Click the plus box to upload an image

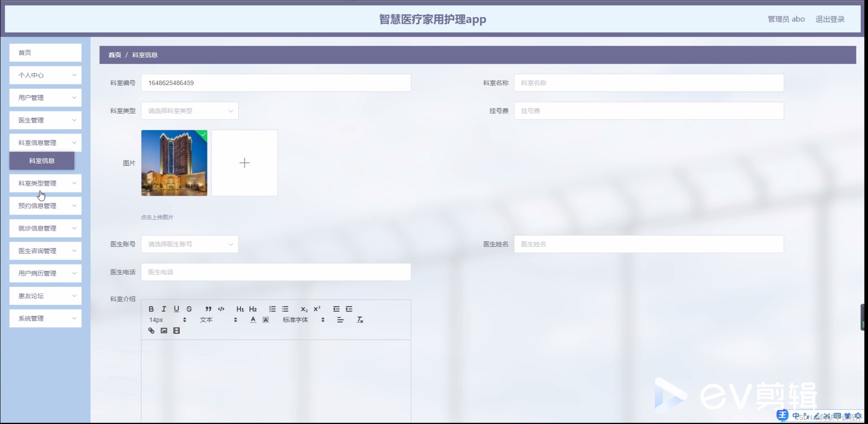[244, 163]
